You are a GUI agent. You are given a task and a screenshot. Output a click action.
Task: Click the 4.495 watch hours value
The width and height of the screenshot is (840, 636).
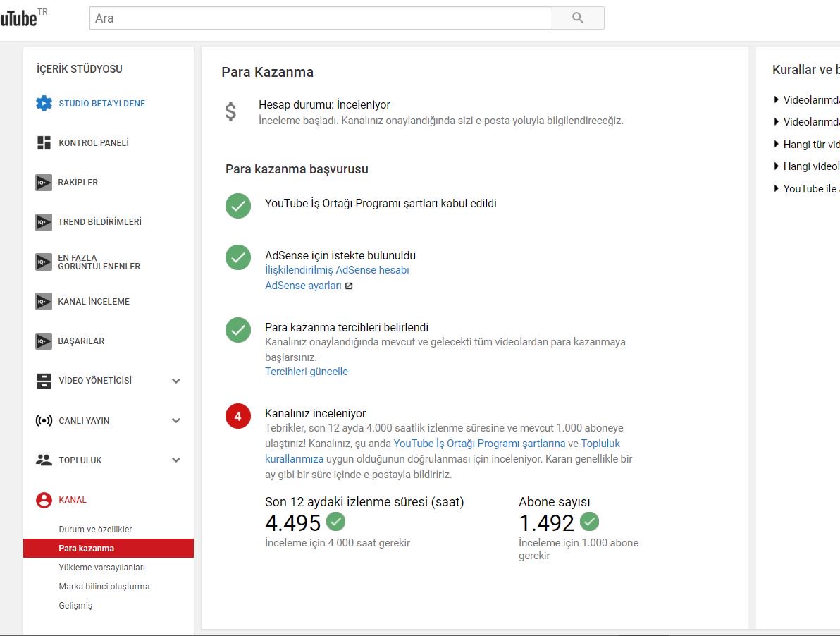293,523
